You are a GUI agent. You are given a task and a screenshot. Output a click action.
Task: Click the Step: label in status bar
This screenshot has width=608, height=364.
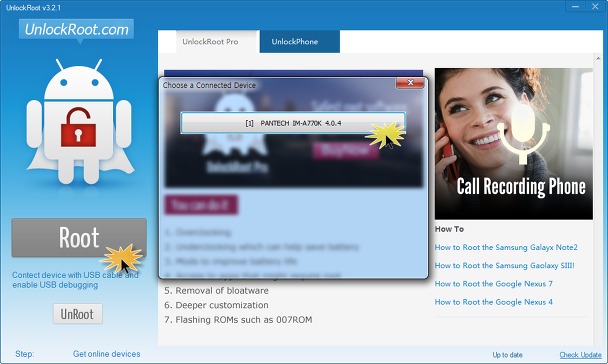(24, 354)
